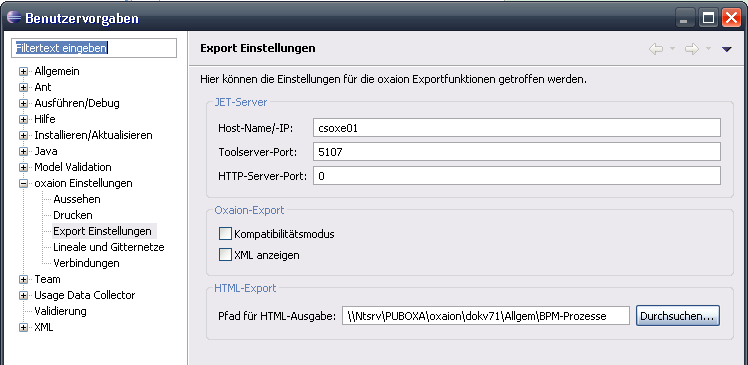Select Aussehen in the tree
The image size is (748, 365).
[x=77, y=199]
